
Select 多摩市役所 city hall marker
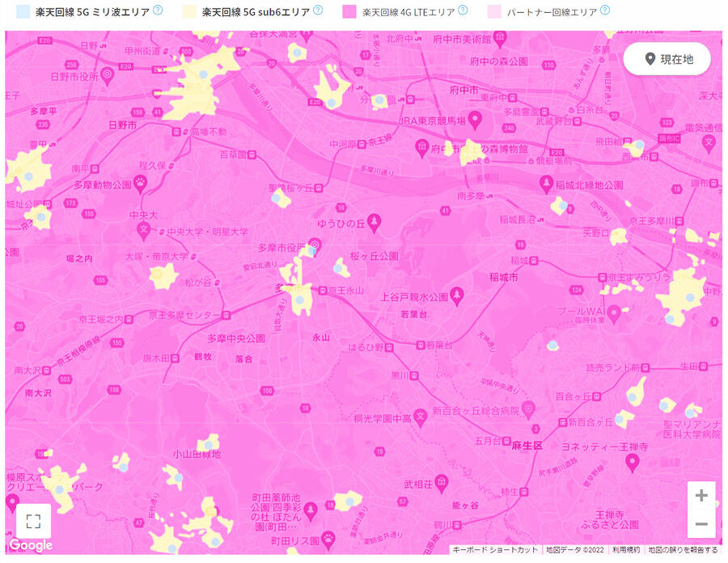[315, 246]
